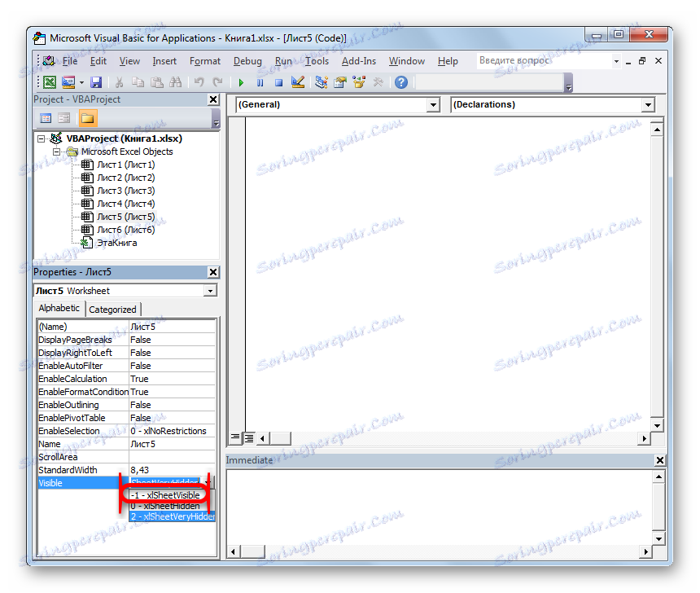The width and height of the screenshot is (700, 593).
Task: Click the blue Help question mark icon
Action: (401, 82)
